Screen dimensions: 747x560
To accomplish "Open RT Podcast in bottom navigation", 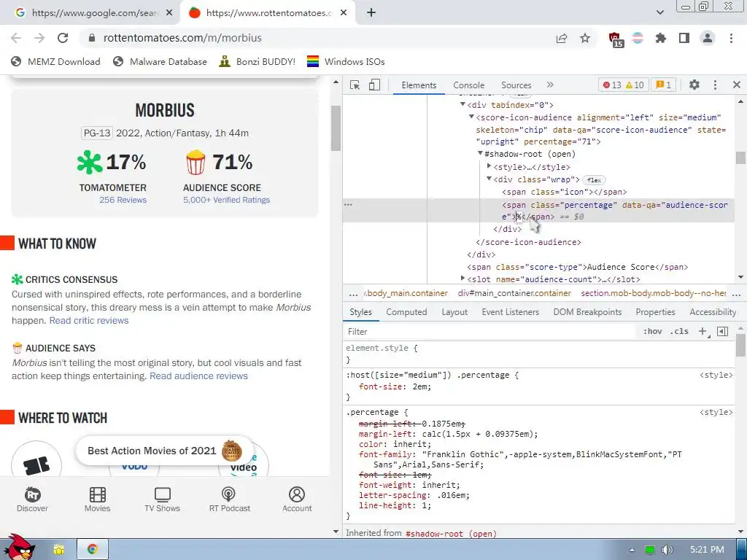I will coord(230,499).
